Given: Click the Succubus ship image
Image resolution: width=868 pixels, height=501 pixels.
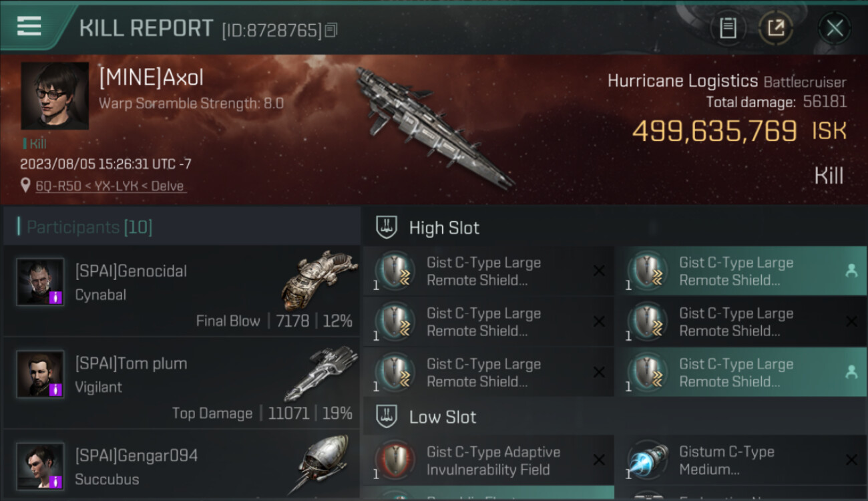Looking at the screenshot, I should [x=320, y=464].
